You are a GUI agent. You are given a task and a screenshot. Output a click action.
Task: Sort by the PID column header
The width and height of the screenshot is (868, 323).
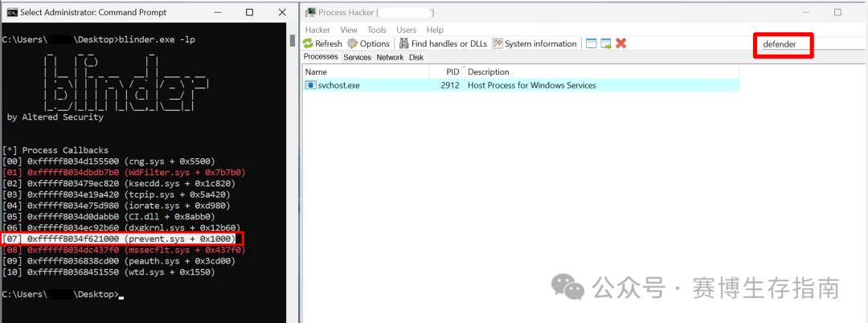click(x=446, y=72)
